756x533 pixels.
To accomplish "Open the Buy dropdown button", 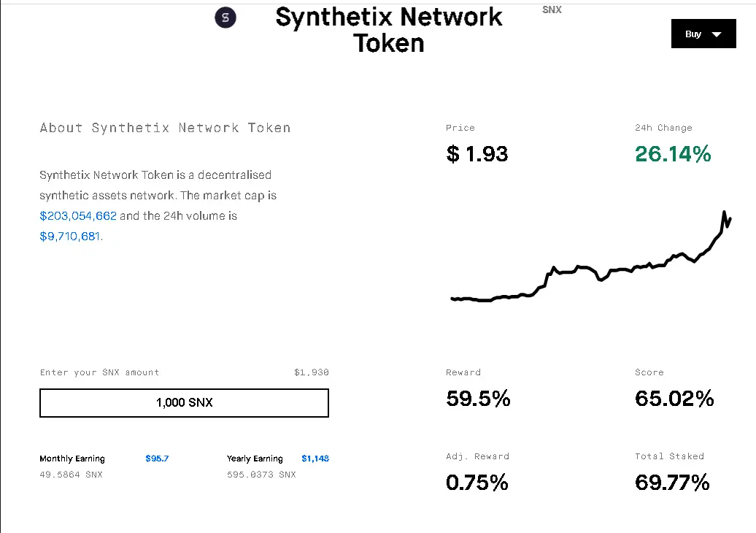I will [703, 34].
